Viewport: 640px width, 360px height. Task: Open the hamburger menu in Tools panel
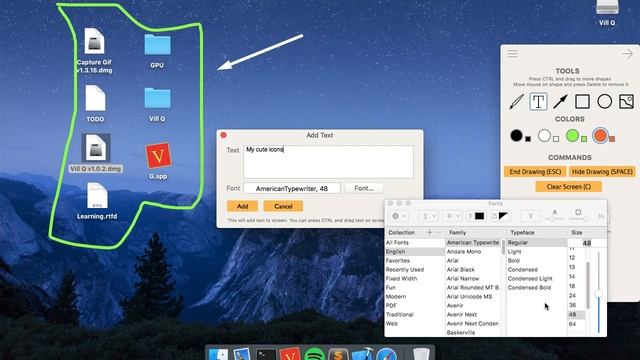pos(512,53)
